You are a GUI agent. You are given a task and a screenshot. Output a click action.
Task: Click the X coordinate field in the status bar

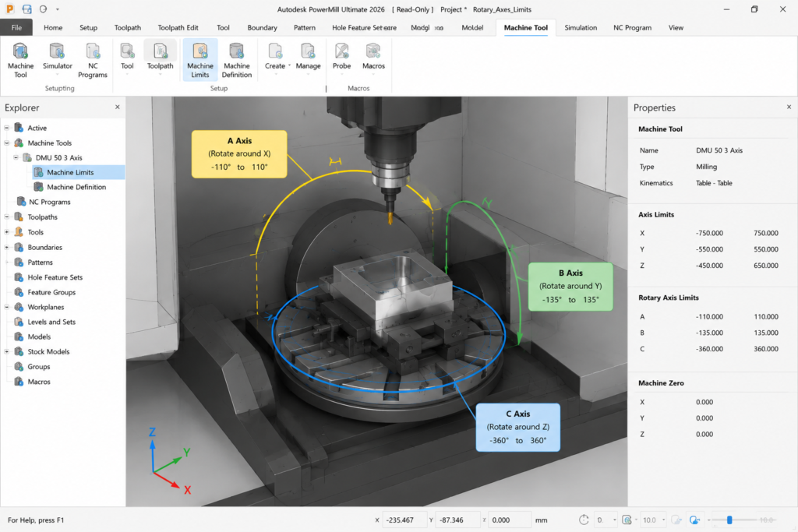pos(404,520)
